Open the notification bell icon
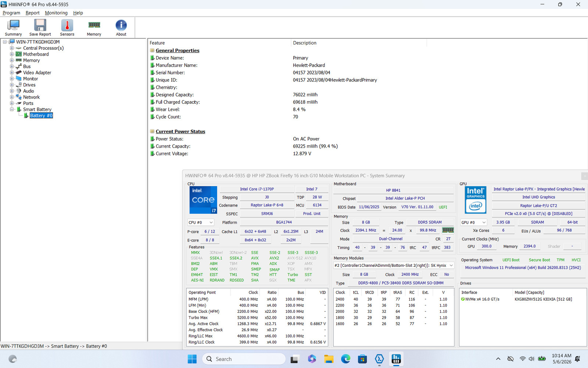Screen dimensions: 588x368 [x=578, y=359]
